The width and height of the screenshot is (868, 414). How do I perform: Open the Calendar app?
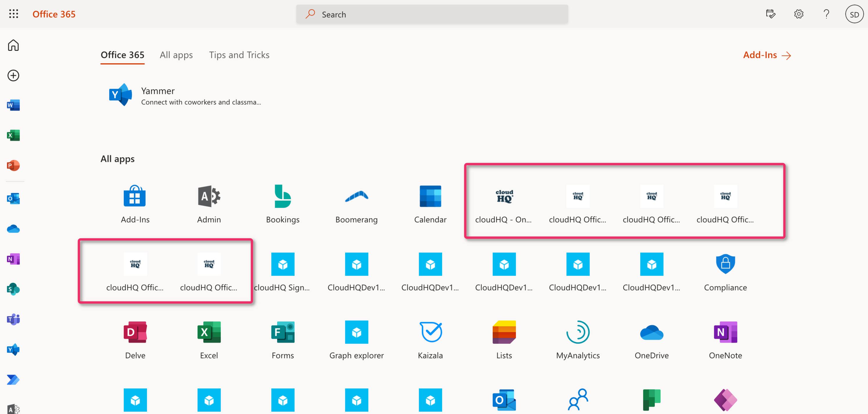coord(430,204)
